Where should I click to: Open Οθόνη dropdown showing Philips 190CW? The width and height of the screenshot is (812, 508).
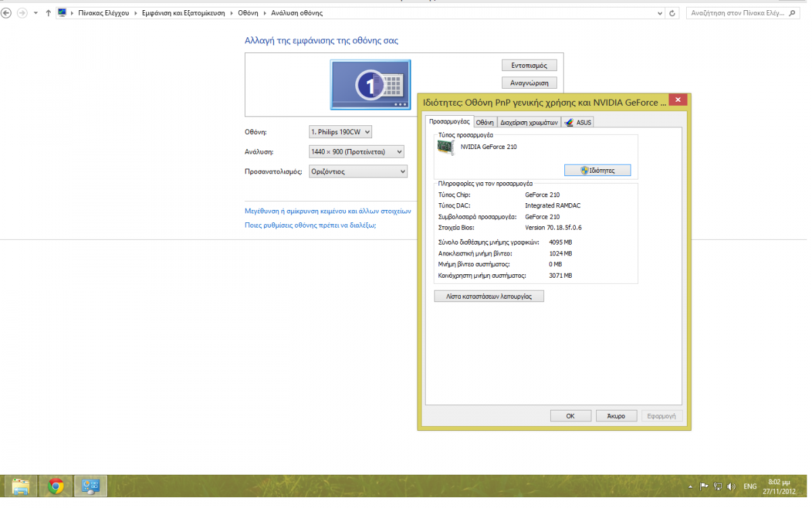pyautogui.click(x=340, y=132)
